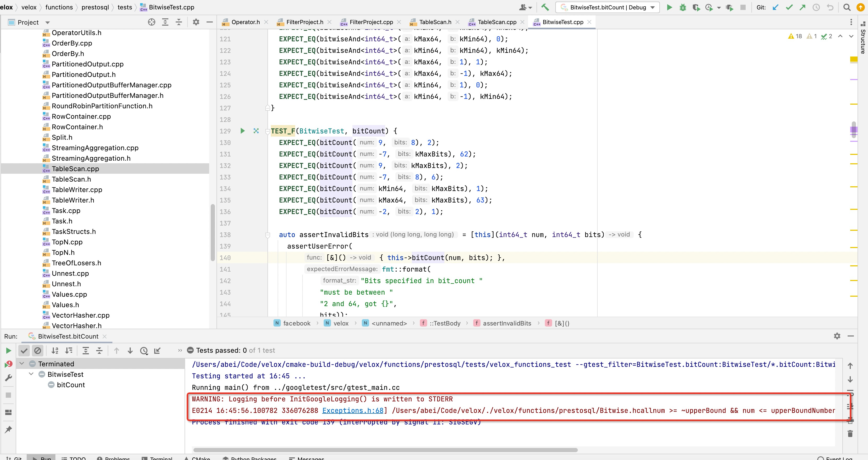This screenshot has width=868, height=460.
Task: Click the Exceptions.h:68 link in output
Action: (352, 411)
